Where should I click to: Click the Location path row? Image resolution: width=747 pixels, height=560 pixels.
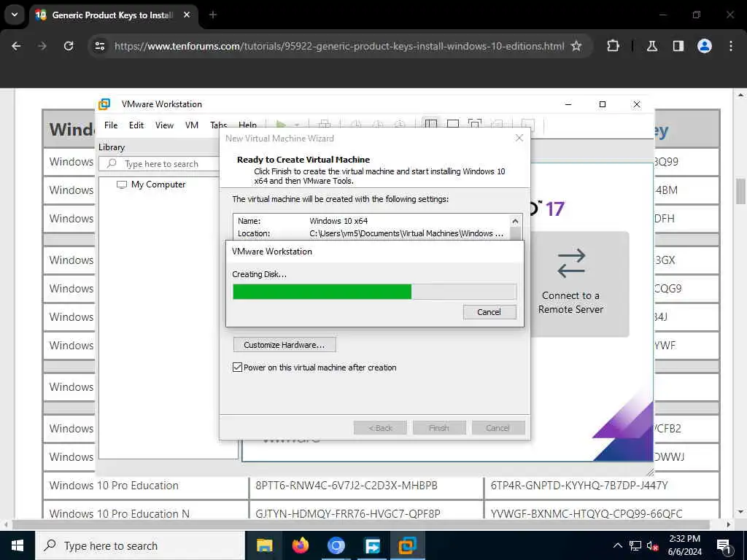371,233
